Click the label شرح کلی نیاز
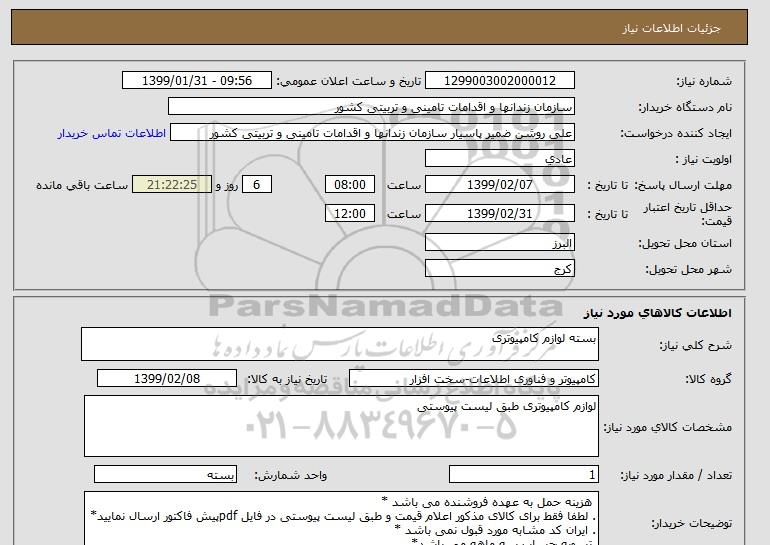This screenshot has width=770, height=545. tap(695, 345)
